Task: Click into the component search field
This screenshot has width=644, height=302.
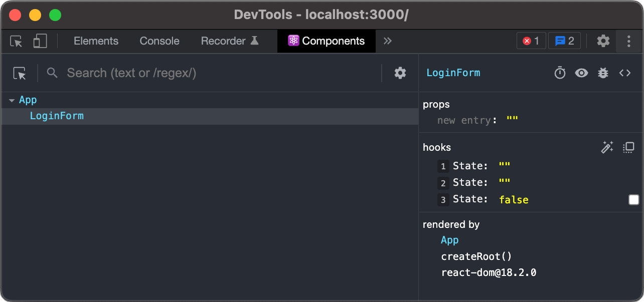Action: (x=150, y=73)
